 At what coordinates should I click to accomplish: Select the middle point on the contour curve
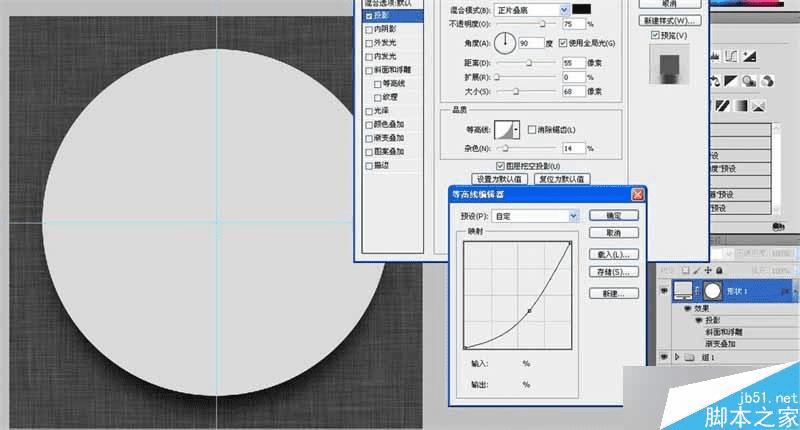pyautogui.click(x=530, y=310)
